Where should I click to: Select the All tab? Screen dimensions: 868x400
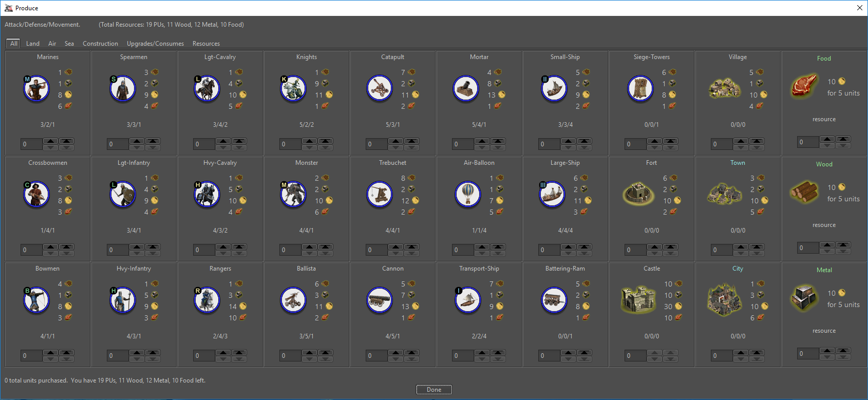(x=14, y=44)
